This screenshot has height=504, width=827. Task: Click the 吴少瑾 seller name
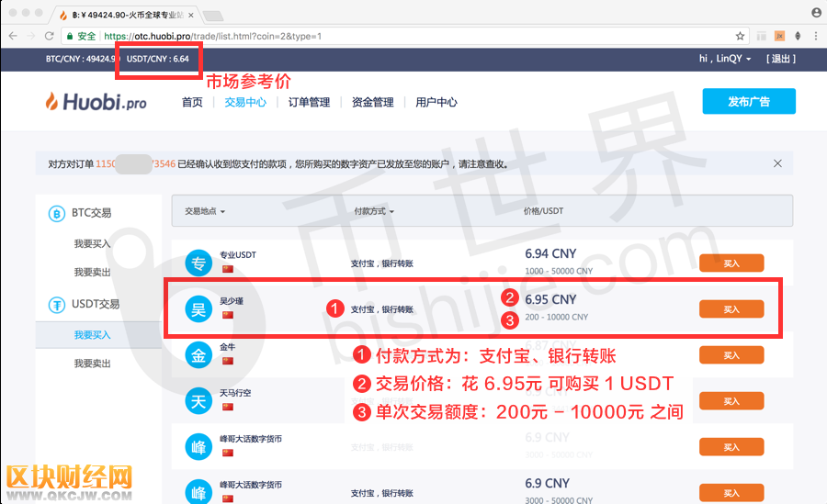click(x=232, y=300)
